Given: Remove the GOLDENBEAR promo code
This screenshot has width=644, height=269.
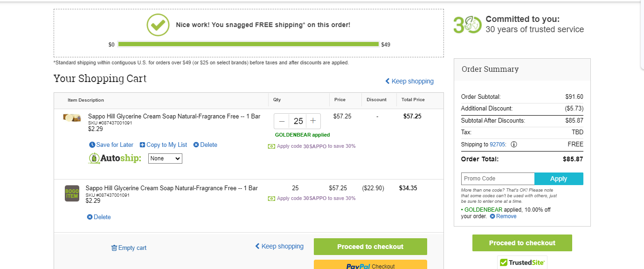Looking at the screenshot, I should pos(503,216).
